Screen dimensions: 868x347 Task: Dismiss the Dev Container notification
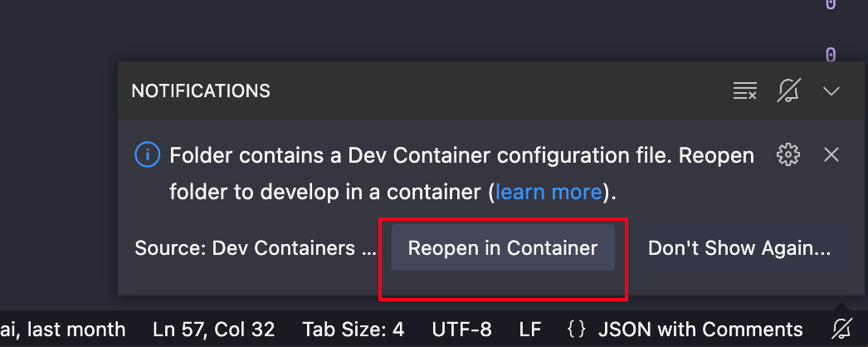point(831,155)
